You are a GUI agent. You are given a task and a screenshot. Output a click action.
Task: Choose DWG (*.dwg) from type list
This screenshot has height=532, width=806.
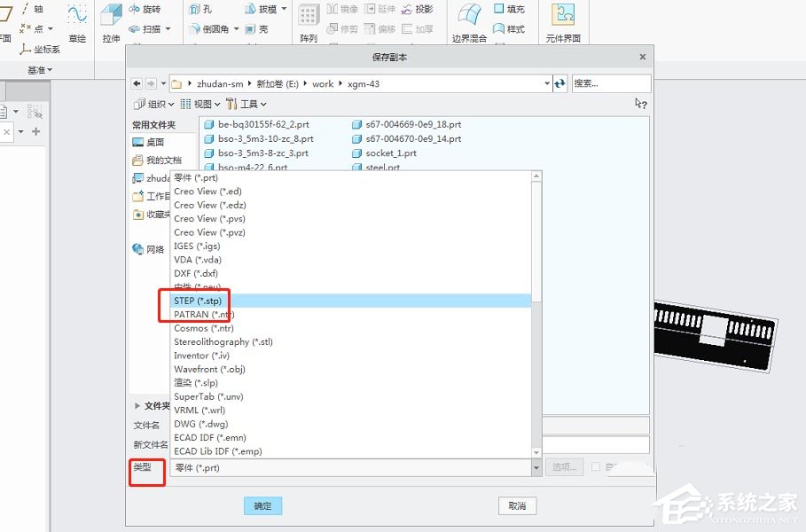351,424
